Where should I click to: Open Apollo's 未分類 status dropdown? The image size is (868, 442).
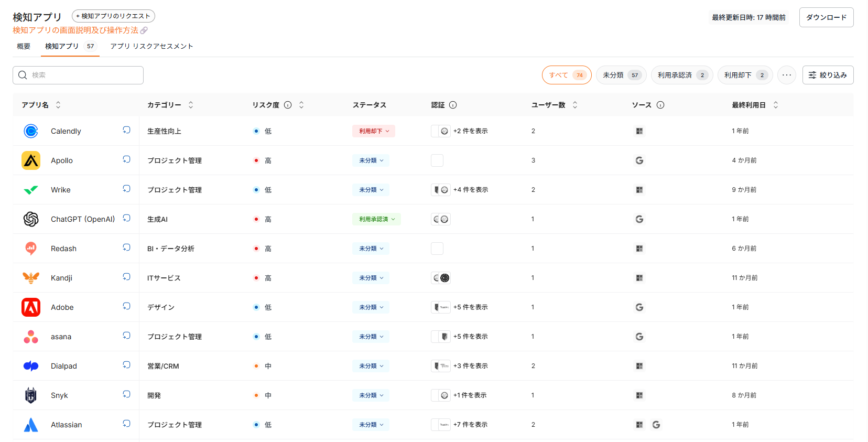pyautogui.click(x=371, y=160)
